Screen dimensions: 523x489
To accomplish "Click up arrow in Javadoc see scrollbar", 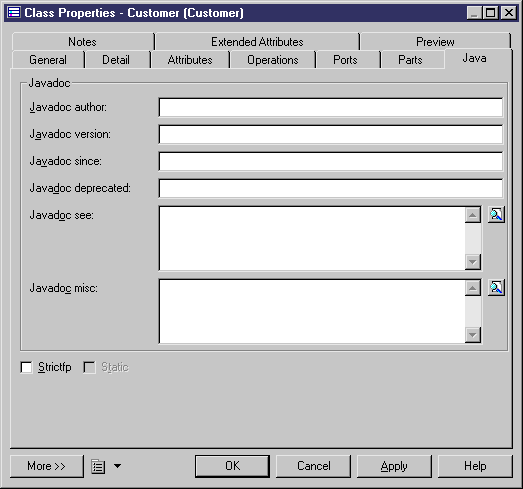I will tap(473, 215).
